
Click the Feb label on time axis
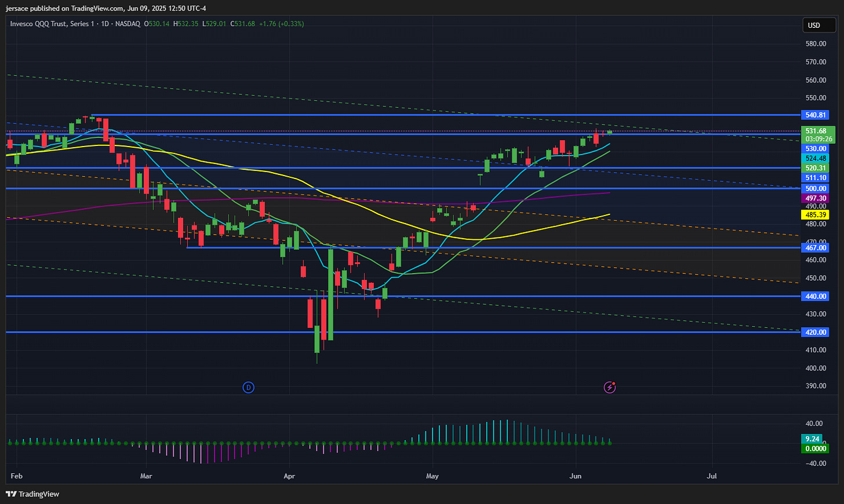point(17,476)
